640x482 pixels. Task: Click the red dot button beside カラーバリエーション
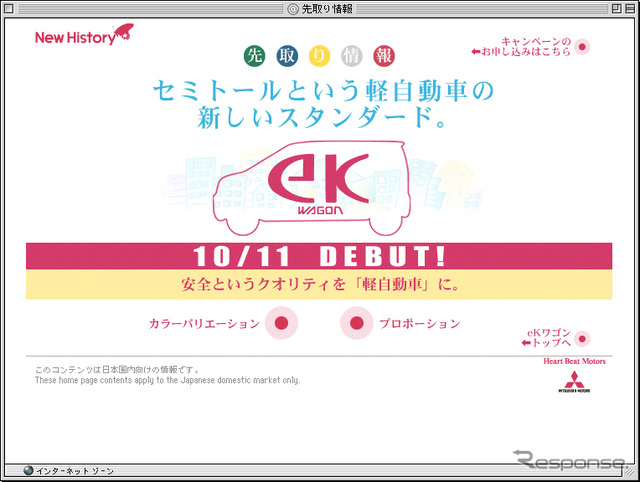click(x=281, y=323)
